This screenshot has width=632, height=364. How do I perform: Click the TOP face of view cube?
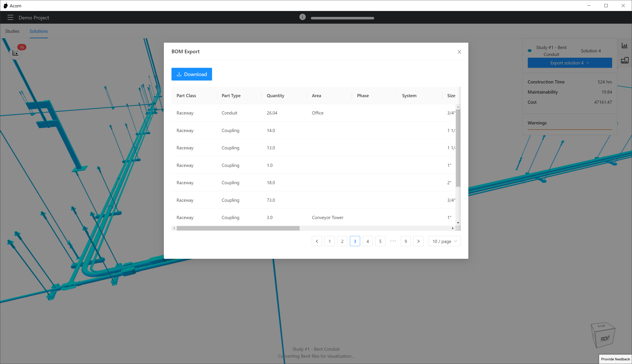point(602,326)
